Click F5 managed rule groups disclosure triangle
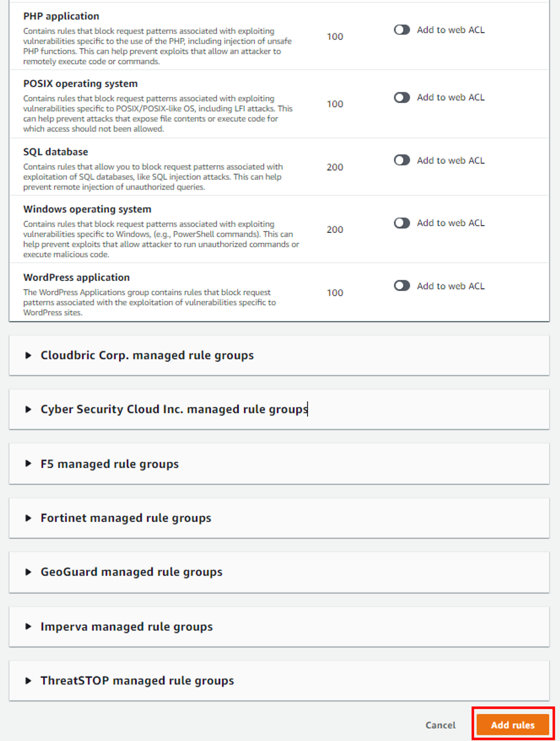 28,463
